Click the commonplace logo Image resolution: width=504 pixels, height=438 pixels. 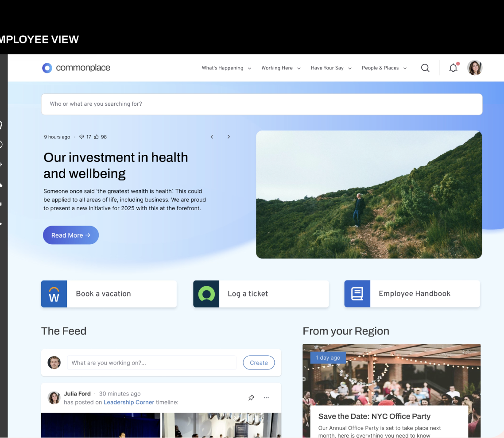click(x=76, y=68)
